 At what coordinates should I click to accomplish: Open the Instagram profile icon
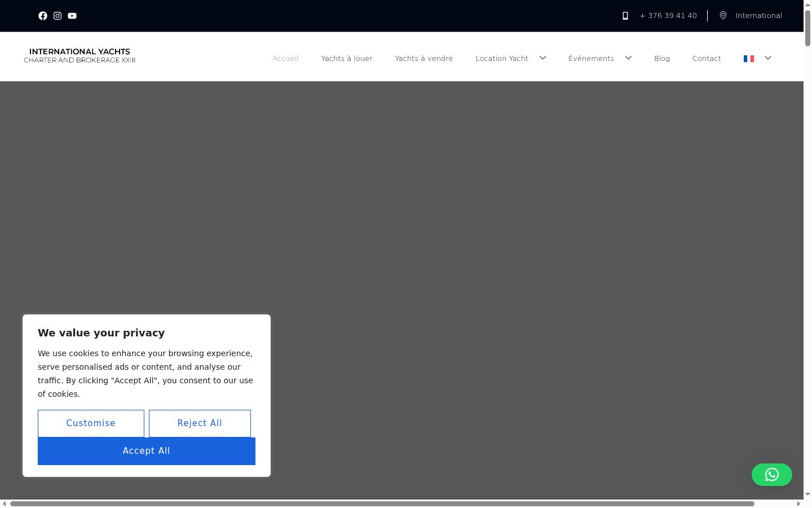pos(58,16)
